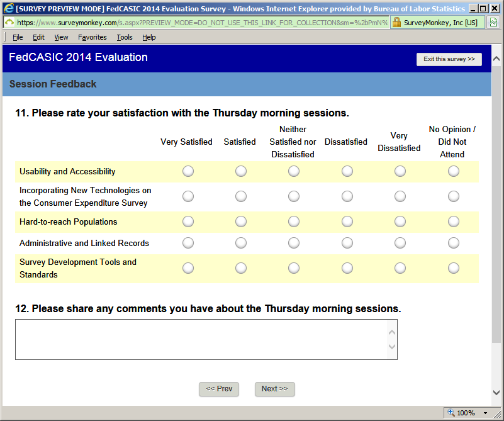Rate Consumer Expenditure Survey session Very Satisfied

pyautogui.click(x=188, y=196)
